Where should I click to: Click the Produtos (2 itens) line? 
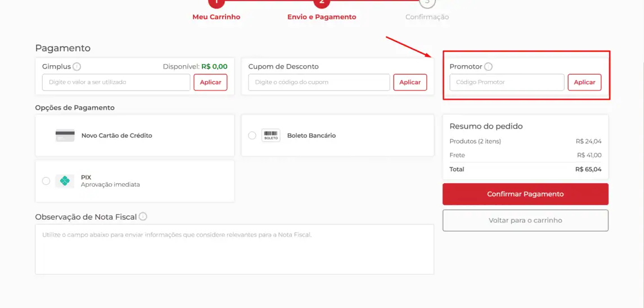coord(525,141)
